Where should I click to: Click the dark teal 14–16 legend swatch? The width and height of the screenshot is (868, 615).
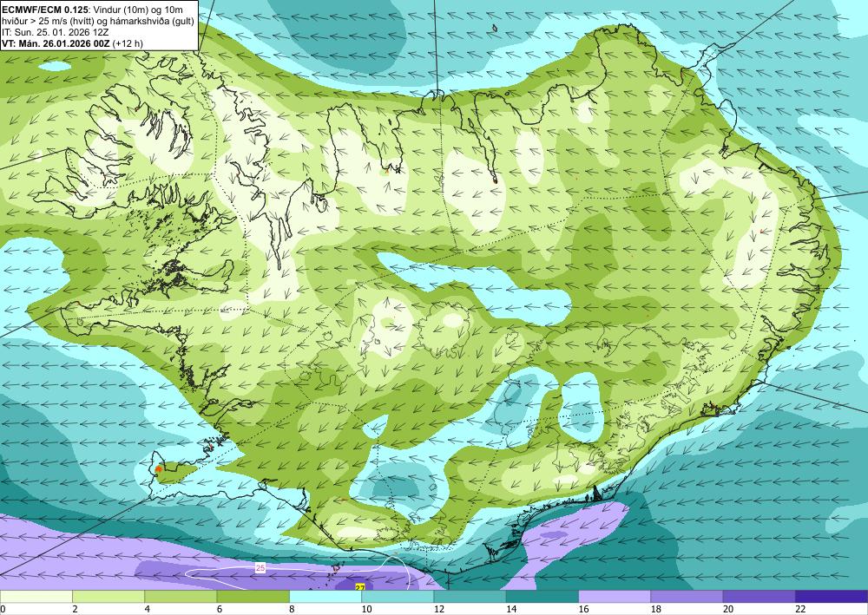pos(542,597)
